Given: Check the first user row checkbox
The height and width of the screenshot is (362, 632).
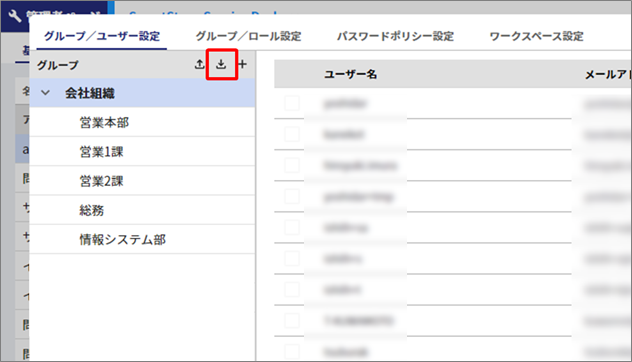Looking at the screenshot, I should tap(292, 103).
